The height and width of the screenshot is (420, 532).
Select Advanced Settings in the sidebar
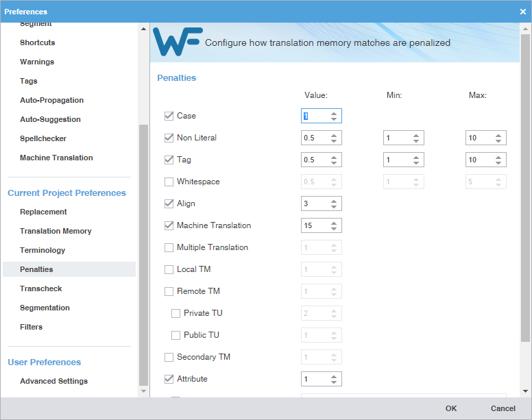tap(53, 381)
